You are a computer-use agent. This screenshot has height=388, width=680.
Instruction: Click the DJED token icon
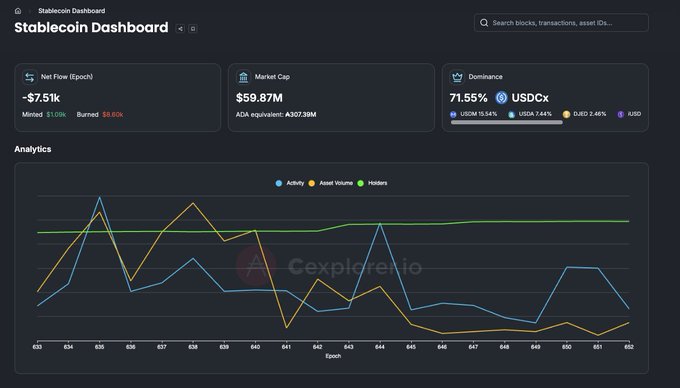(x=566, y=114)
